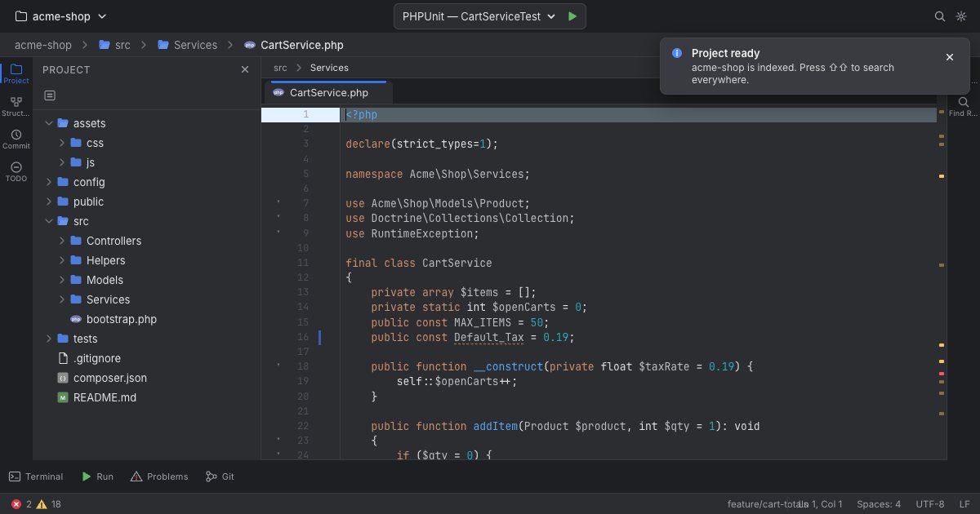Click Services in the editor path breadcrumb
The height and width of the screenshot is (514, 980).
[x=329, y=68]
